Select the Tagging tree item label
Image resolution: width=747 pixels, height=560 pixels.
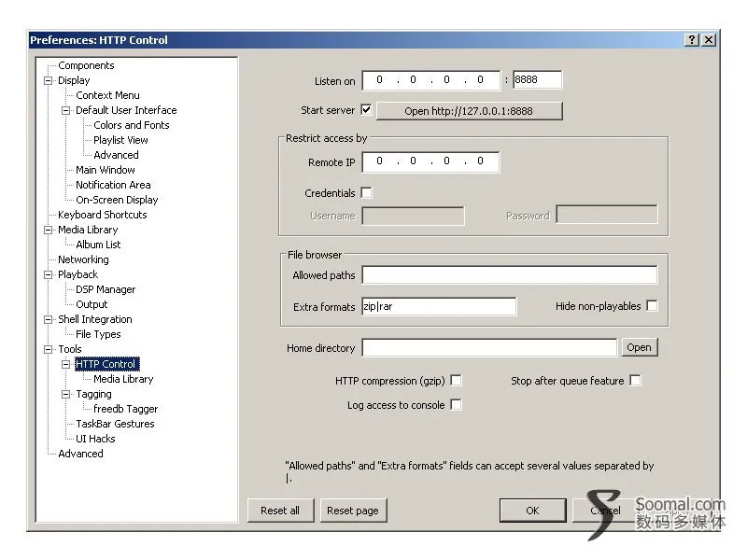pyautogui.click(x=94, y=394)
